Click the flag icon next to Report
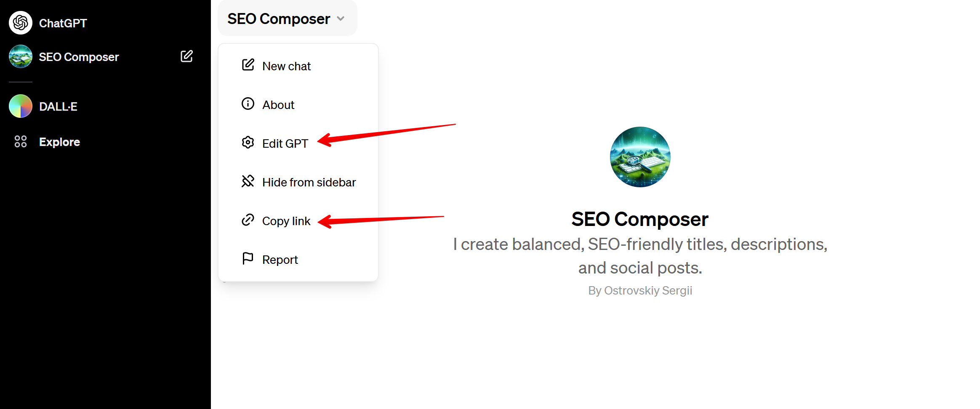 [248, 258]
